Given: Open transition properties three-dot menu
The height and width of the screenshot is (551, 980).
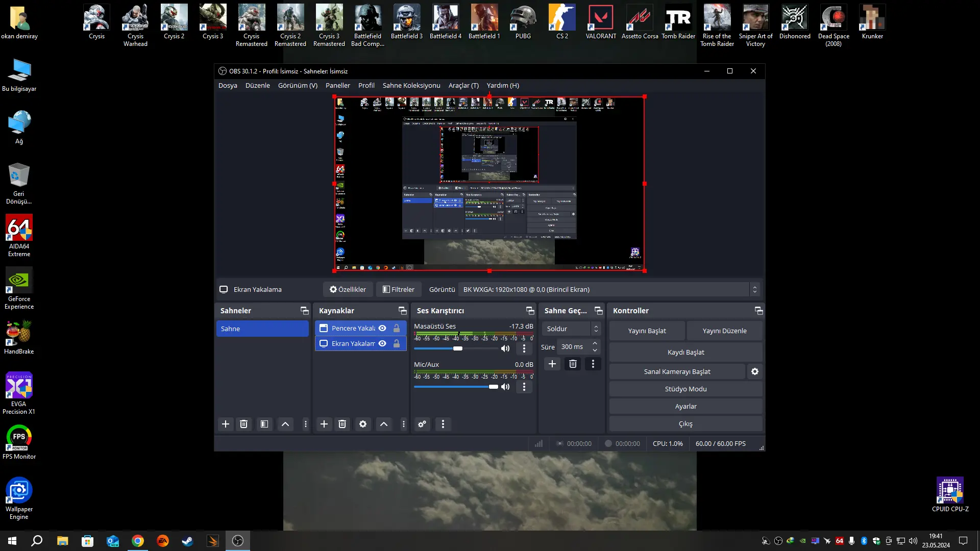Looking at the screenshot, I should tap(593, 364).
